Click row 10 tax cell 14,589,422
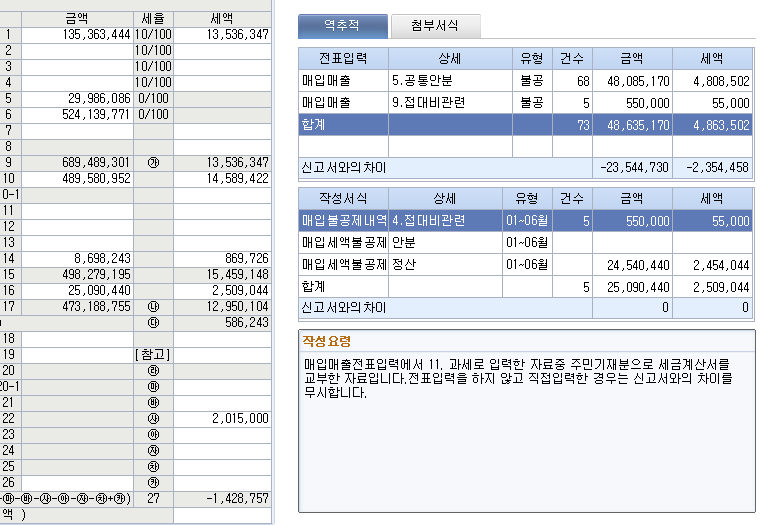The image size is (767, 525). click(x=223, y=179)
